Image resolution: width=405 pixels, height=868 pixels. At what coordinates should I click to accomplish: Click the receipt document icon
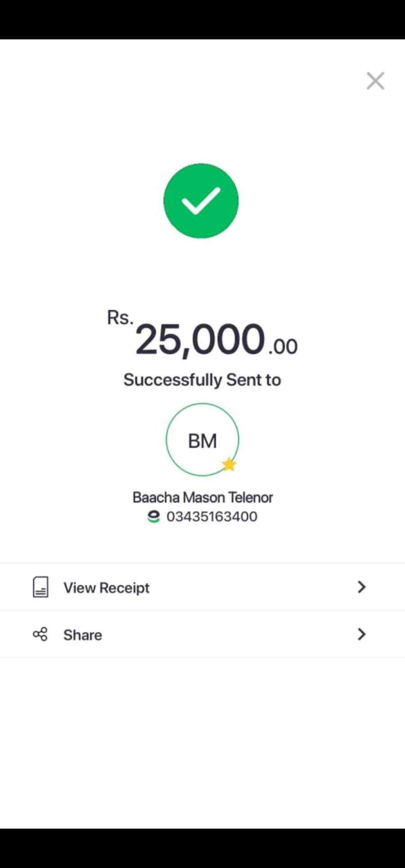pos(40,587)
